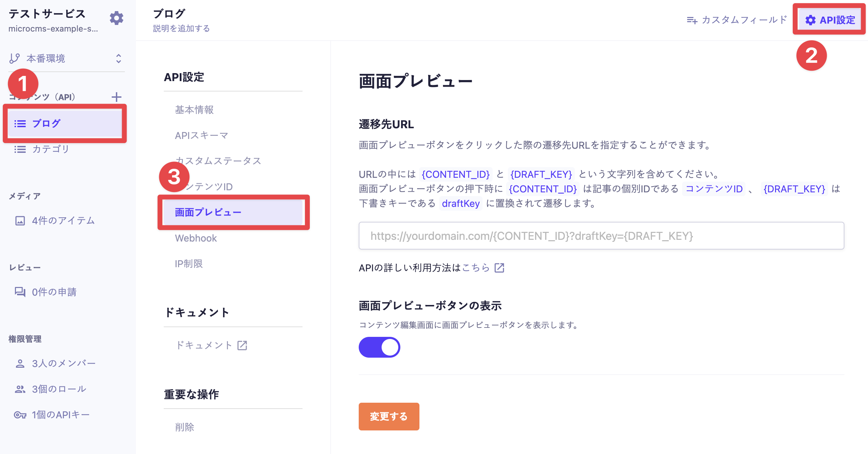Open service settings via the gear icon
This screenshot has height=454, width=868.
117,19
